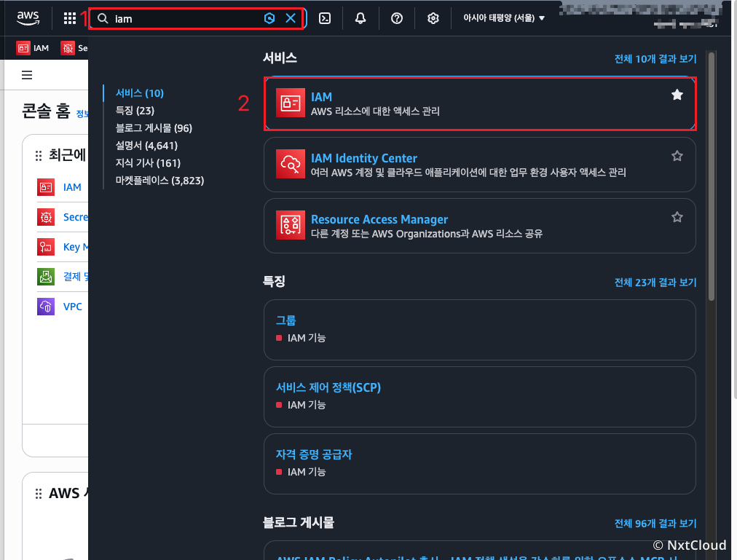Open the 그룹 IAM feature result

479,330
